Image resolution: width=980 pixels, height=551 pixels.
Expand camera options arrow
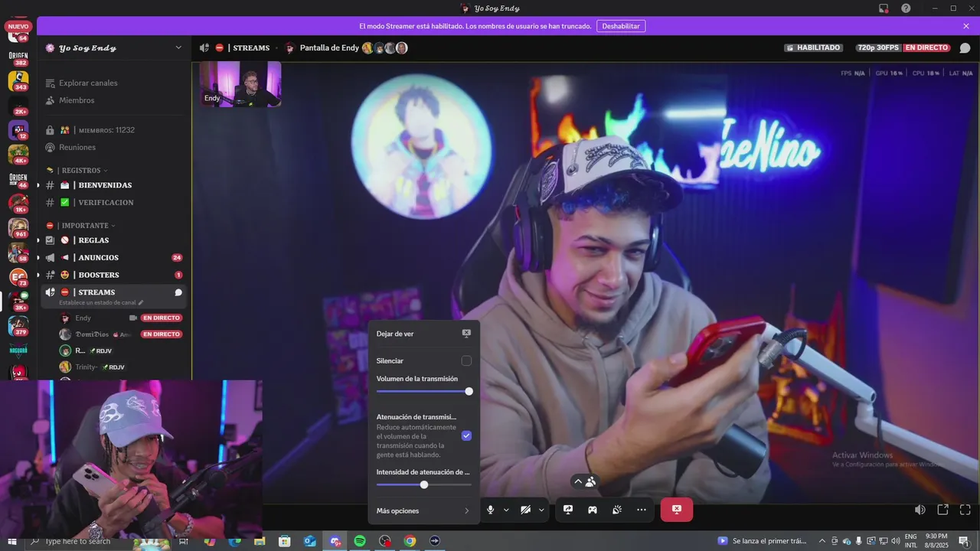(x=541, y=510)
